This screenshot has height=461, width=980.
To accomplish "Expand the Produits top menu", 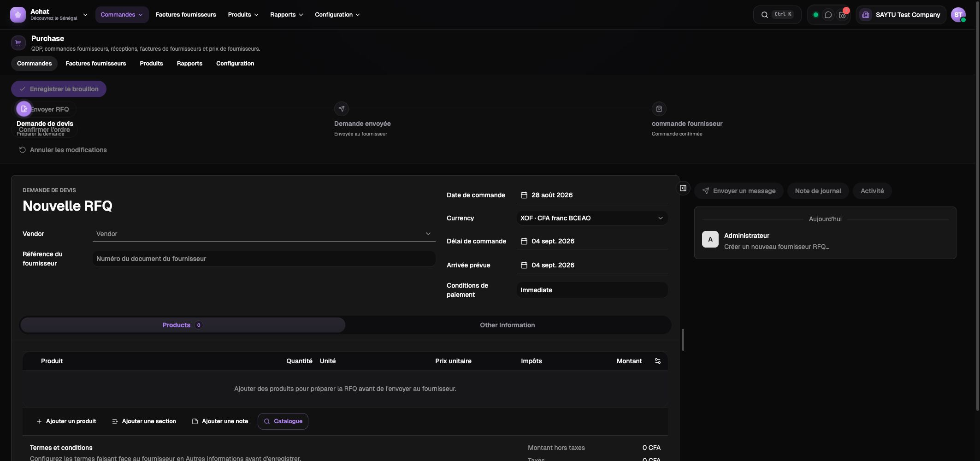I will pos(243,15).
